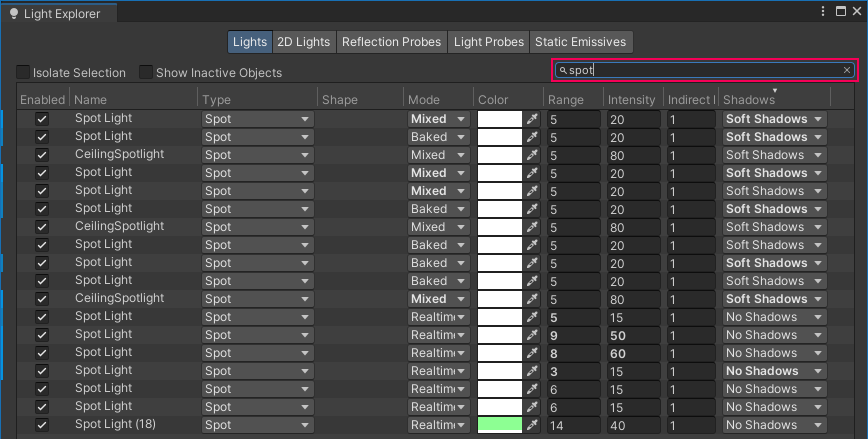Click the eyedropper in the Spot Light (18) row
Image resolution: width=868 pixels, height=439 pixels.
[532, 425]
